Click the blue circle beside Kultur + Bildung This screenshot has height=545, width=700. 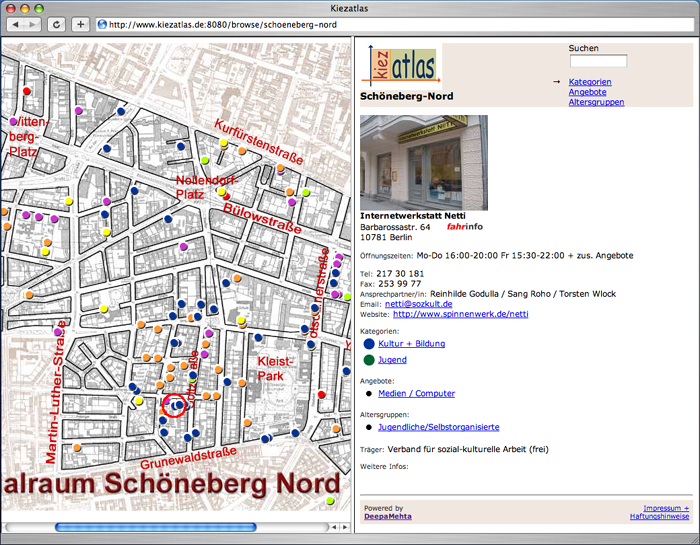(369, 344)
